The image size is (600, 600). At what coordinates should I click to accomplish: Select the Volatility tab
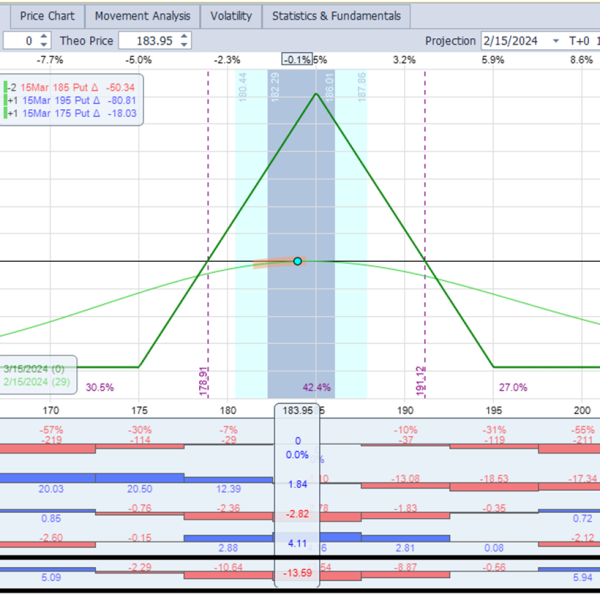pos(232,16)
